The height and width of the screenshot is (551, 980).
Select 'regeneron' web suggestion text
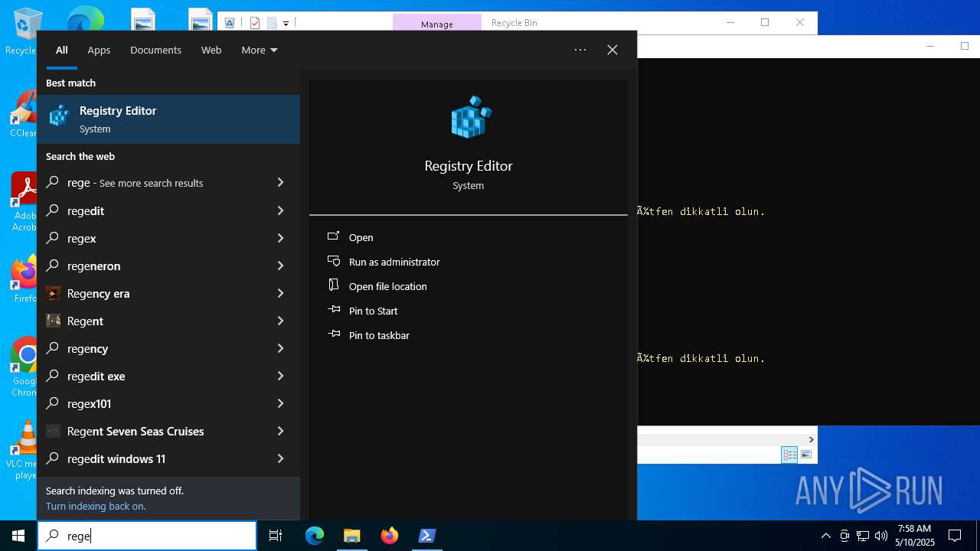(93, 266)
